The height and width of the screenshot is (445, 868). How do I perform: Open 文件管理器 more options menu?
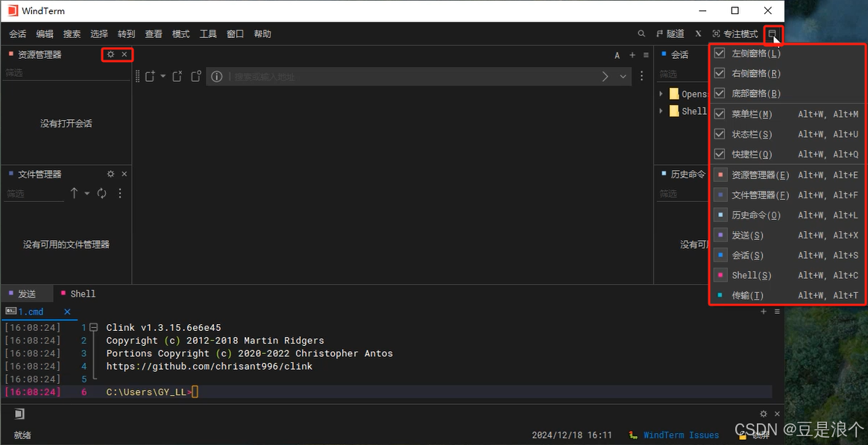click(120, 193)
